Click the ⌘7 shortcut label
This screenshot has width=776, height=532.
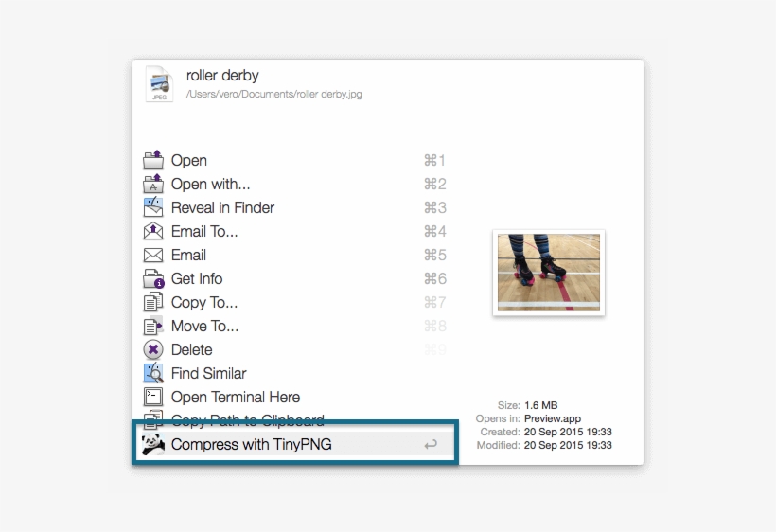[x=434, y=302]
